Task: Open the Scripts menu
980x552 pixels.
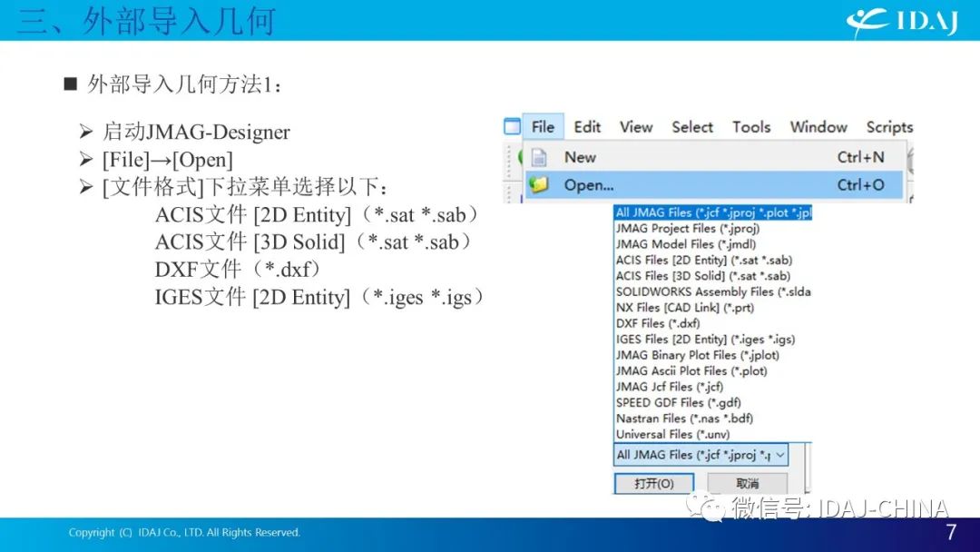Action: click(889, 127)
